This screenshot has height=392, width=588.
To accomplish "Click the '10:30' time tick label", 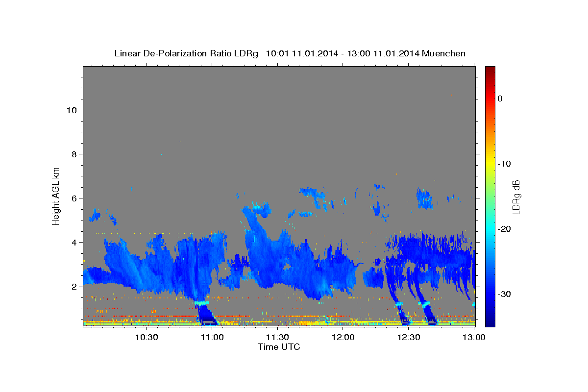I will coord(147,338).
